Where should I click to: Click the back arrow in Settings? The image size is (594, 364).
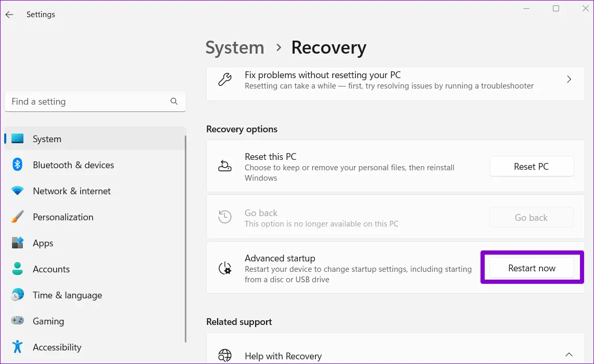tap(9, 15)
